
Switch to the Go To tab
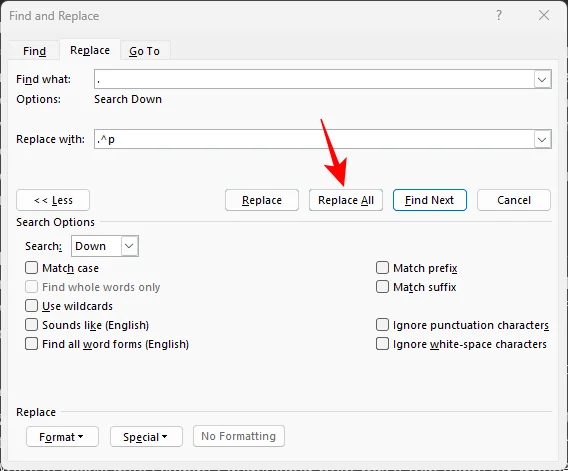145,51
